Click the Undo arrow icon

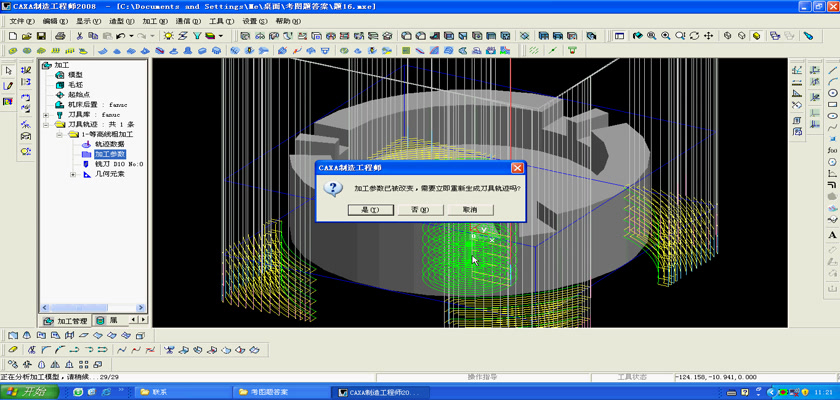121,36
